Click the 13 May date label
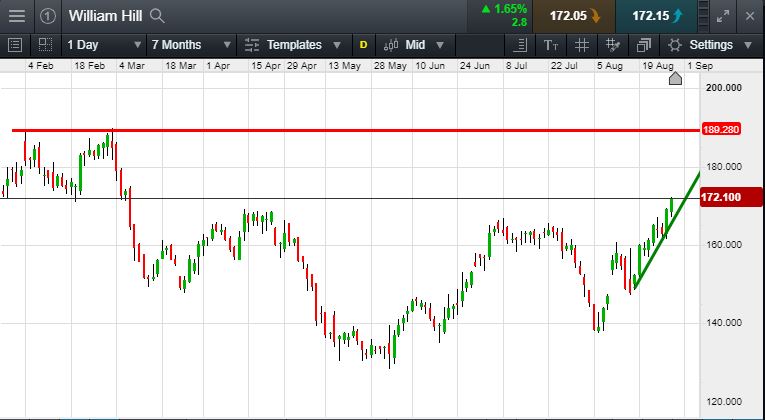The height and width of the screenshot is (420, 765). 344,66
